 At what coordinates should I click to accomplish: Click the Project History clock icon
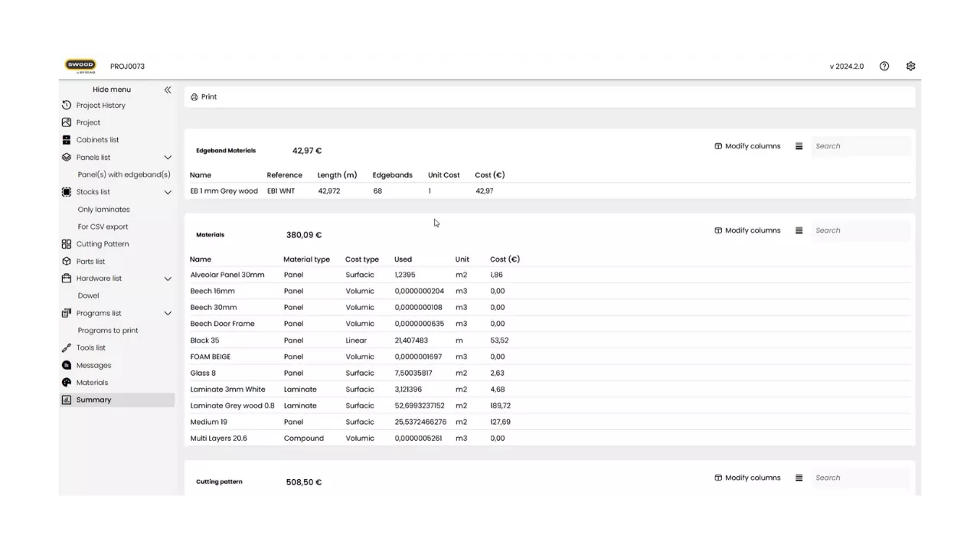click(x=67, y=106)
